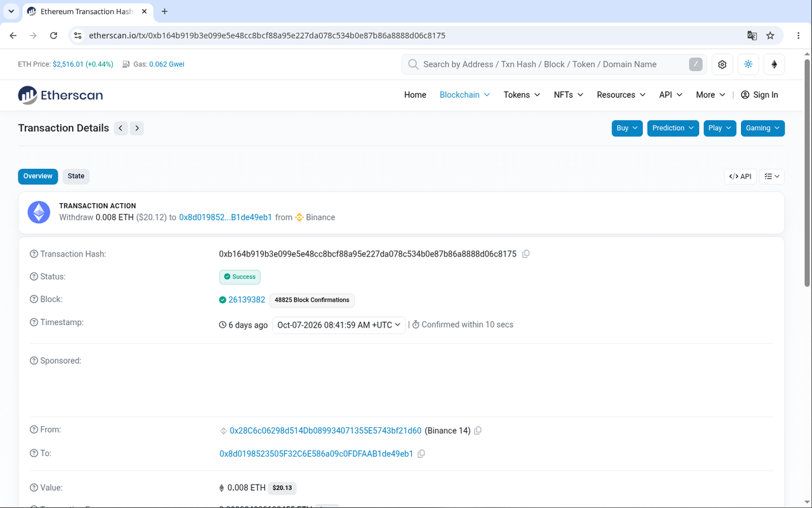This screenshot has height=508, width=812.
Task: Open the Blockchain menu
Action: pos(465,95)
